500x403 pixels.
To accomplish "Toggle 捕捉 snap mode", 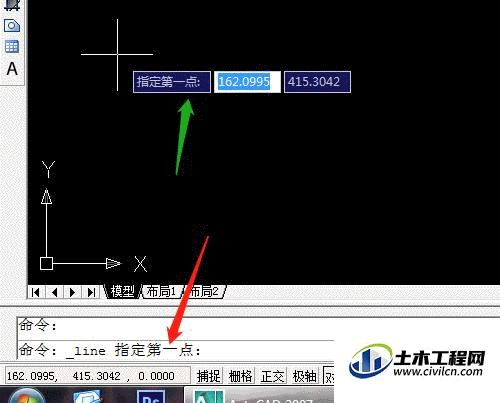I will click(209, 376).
